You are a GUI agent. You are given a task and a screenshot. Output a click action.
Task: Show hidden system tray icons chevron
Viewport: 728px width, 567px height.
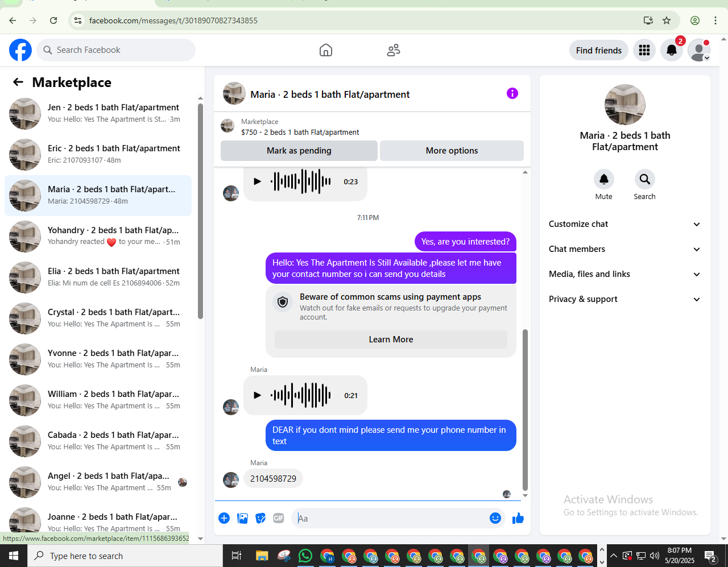click(x=614, y=556)
